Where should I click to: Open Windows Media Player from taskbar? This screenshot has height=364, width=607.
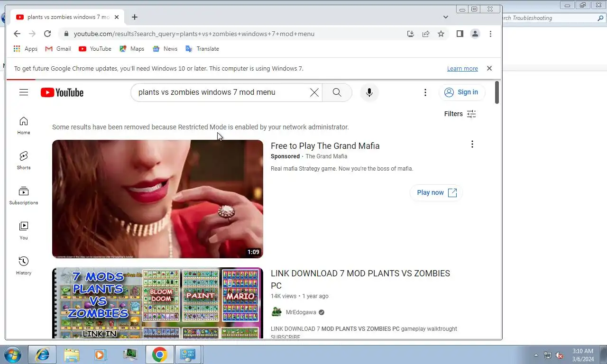(101, 355)
